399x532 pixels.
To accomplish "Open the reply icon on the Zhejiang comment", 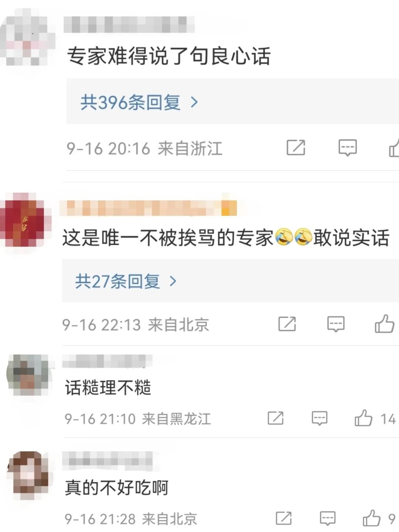I will point(348,148).
